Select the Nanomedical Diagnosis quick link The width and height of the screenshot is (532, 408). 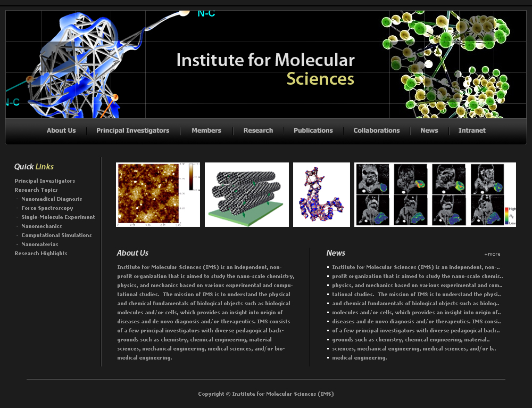click(x=52, y=199)
